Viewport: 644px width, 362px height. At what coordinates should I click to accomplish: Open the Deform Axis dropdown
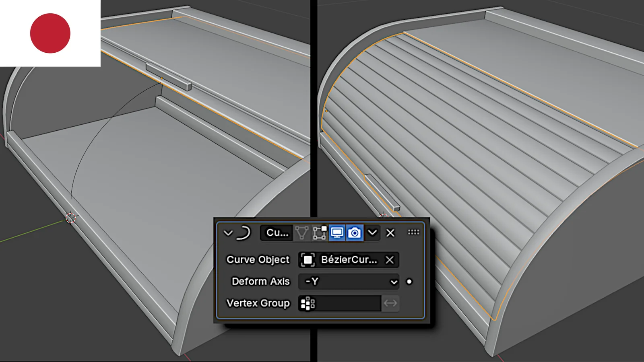349,282
